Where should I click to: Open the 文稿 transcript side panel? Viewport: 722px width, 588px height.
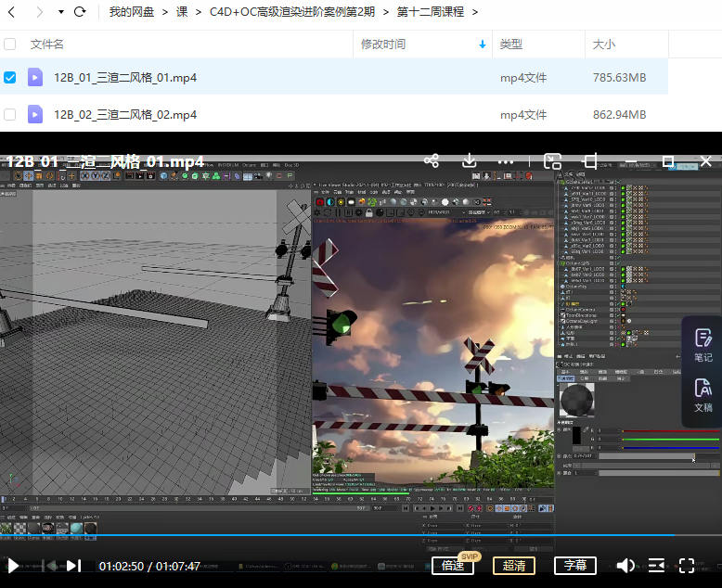point(703,395)
